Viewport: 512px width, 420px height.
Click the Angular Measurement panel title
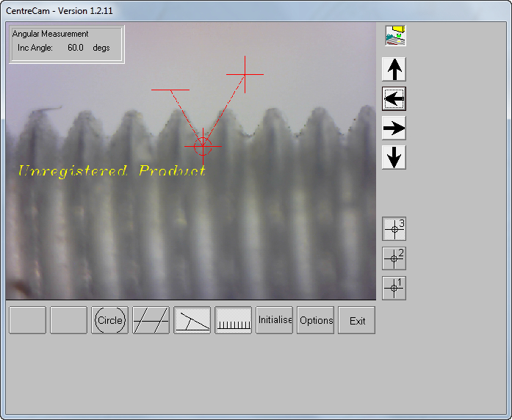click(x=50, y=34)
